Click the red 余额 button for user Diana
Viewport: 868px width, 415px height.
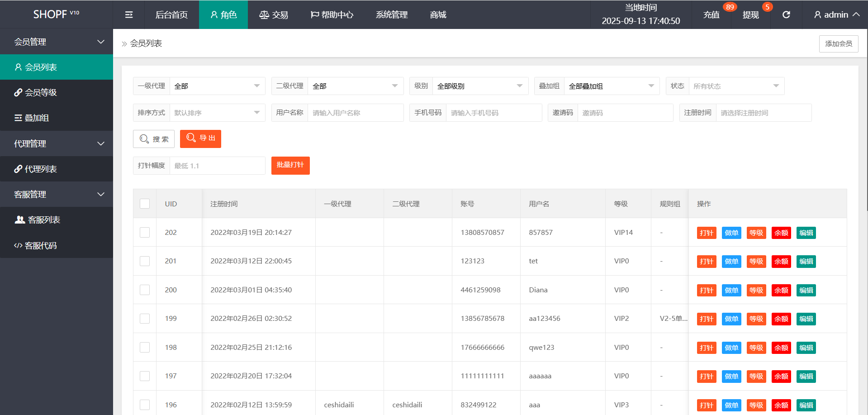click(x=781, y=291)
